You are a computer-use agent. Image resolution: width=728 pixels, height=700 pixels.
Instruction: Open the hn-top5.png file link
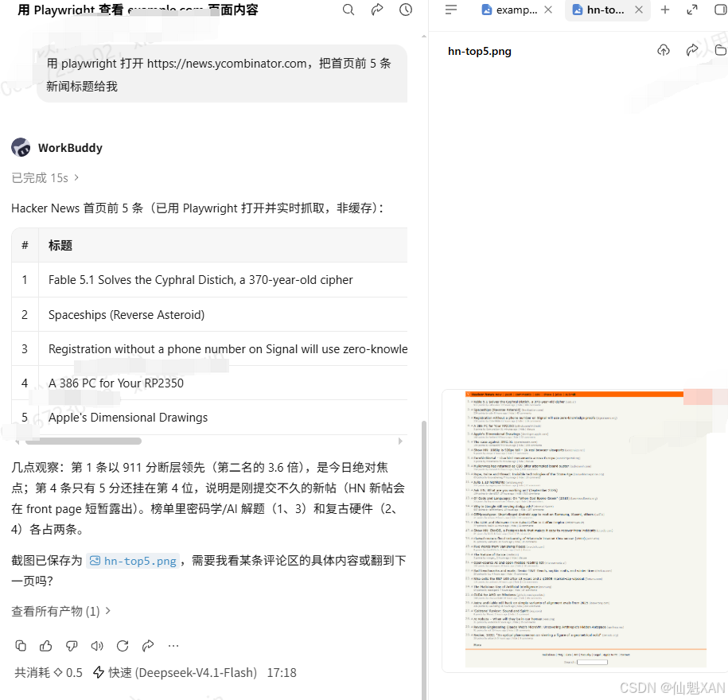click(133, 561)
